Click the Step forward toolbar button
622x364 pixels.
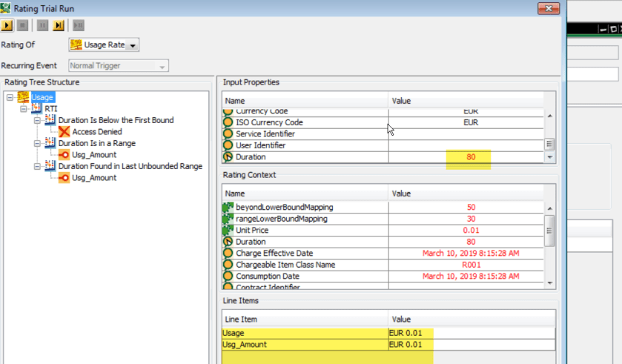(59, 26)
